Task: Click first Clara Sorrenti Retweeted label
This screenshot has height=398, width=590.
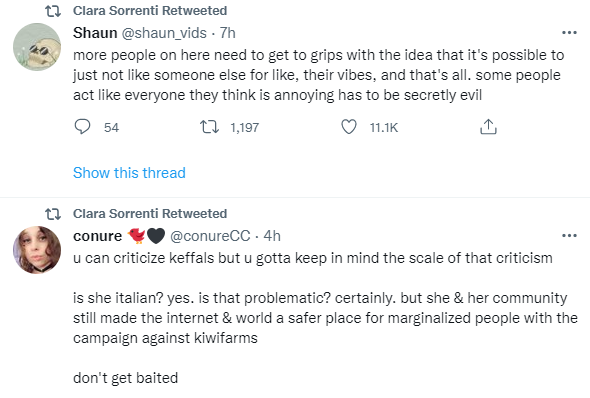Action: click(150, 11)
